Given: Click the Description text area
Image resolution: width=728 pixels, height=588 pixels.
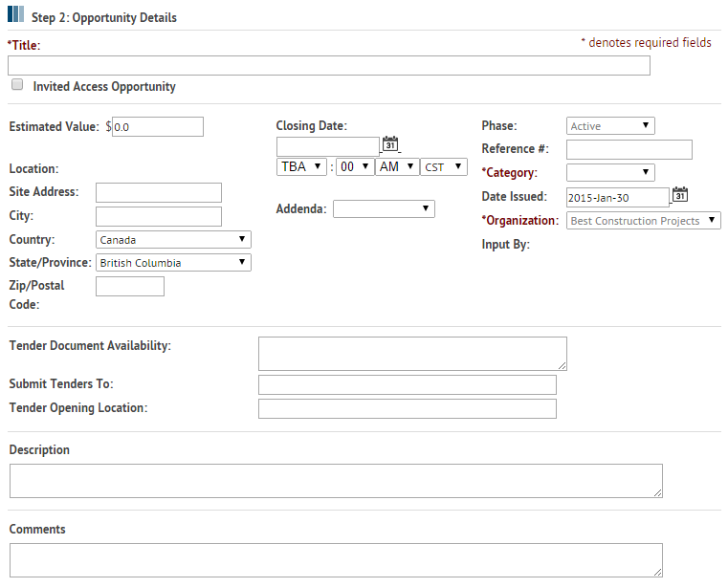Looking at the screenshot, I should point(336,481).
